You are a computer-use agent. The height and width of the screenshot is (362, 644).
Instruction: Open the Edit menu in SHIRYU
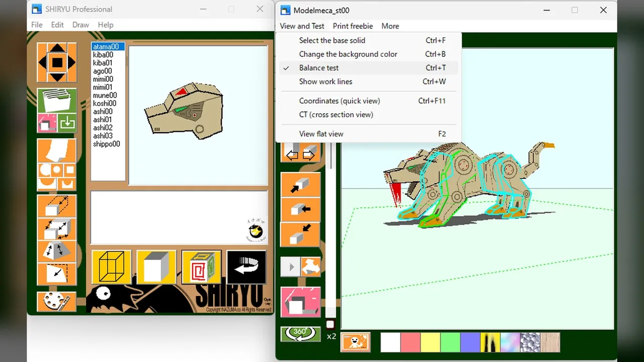click(x=57, y=25)
